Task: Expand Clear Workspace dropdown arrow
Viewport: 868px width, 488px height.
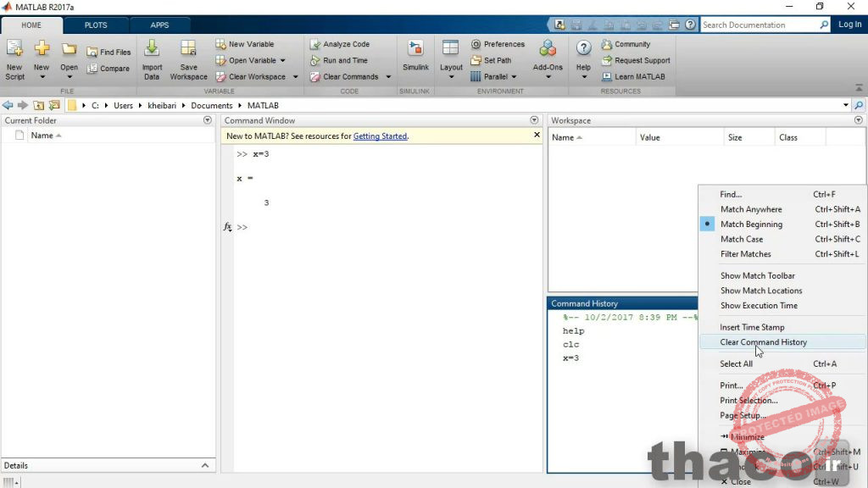Action: [x=295, y=77]
